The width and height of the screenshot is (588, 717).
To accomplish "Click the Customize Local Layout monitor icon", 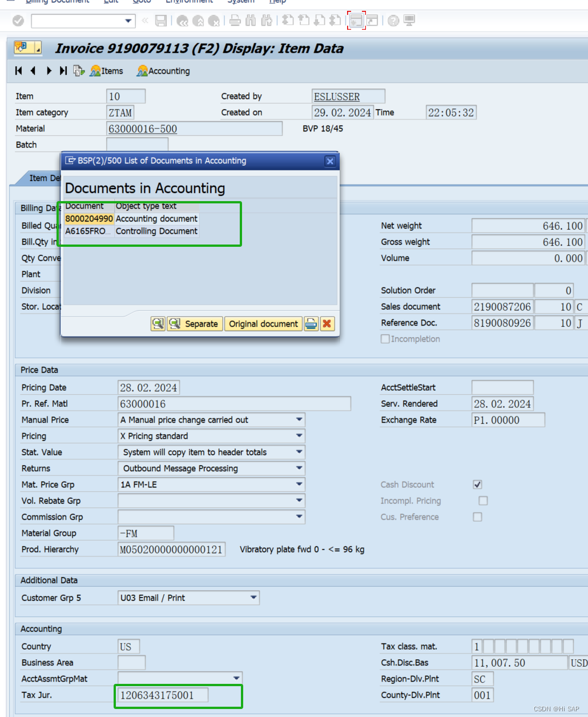I will pyautogui.click(x=409, y=21).
